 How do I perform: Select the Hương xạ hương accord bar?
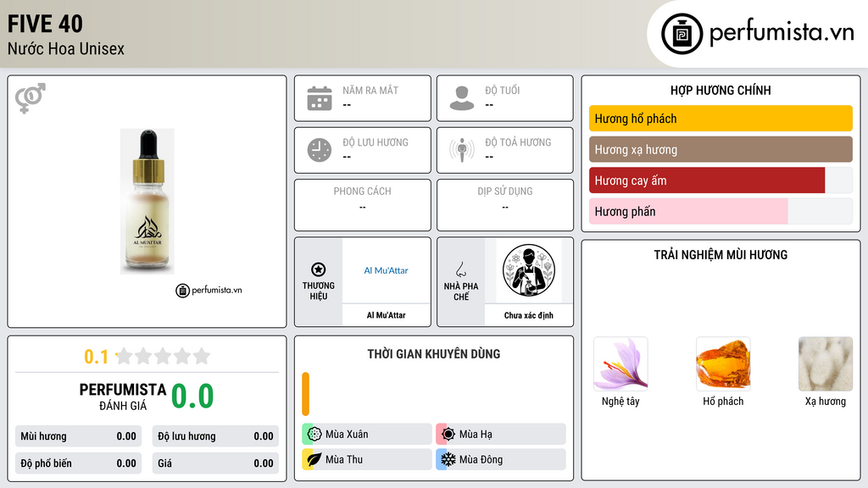tap(721, 149)
